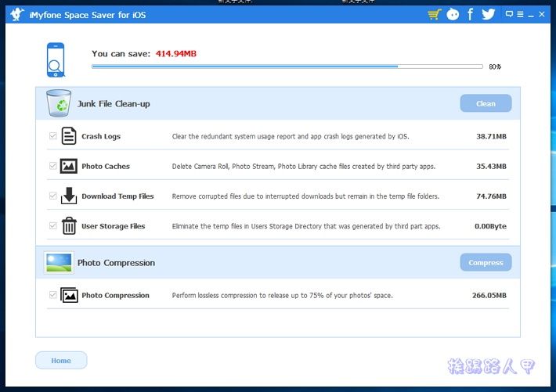Toggle the Download Temp Files checkbox

(53, 196)
